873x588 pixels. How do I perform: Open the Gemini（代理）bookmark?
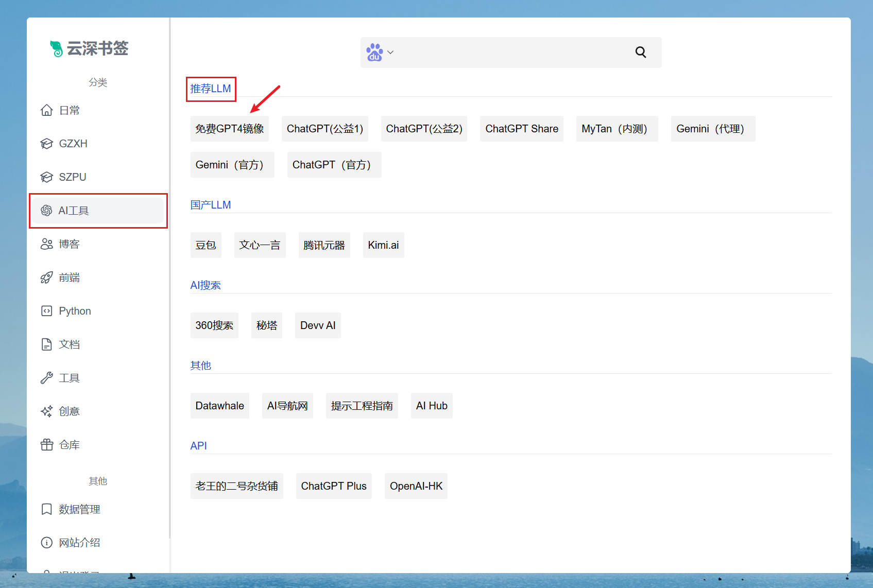(x=713, y=129)
